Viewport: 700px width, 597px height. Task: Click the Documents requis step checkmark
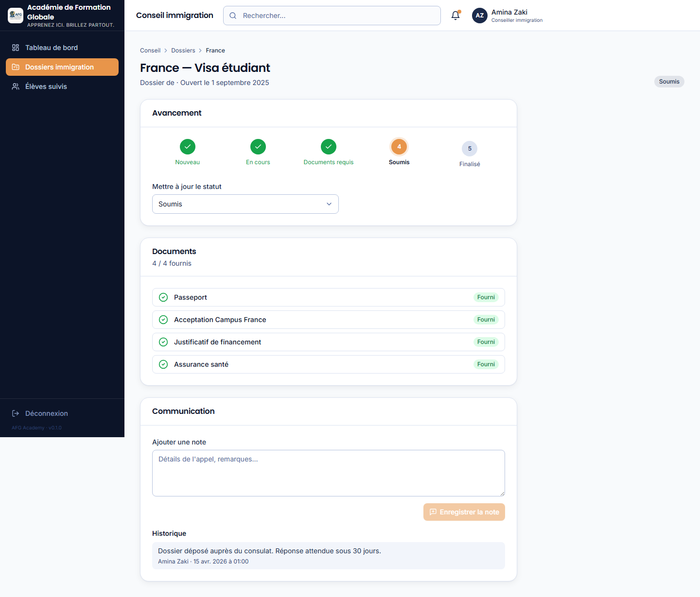click(329, 147)
